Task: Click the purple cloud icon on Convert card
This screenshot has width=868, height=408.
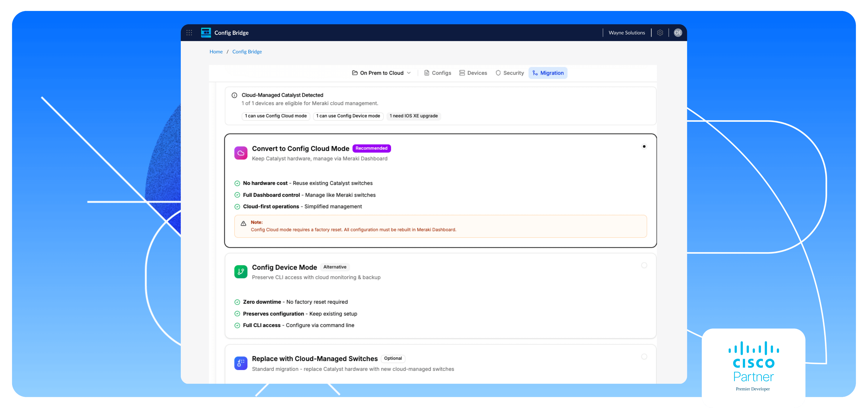Action: coord(241,153)
